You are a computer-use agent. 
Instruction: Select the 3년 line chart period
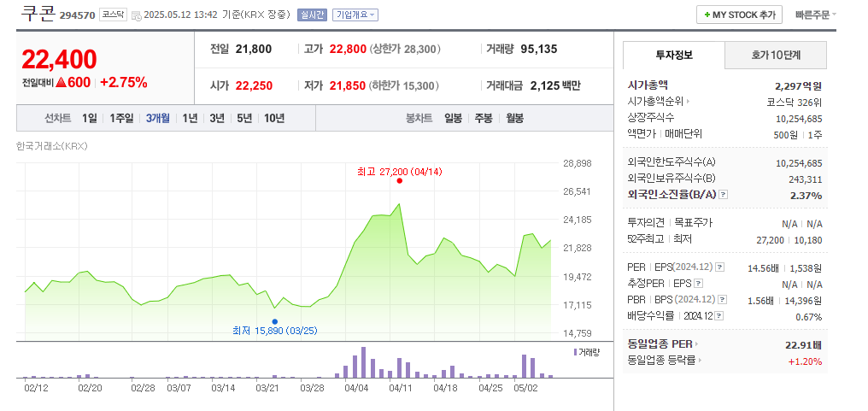coord(216,118)
